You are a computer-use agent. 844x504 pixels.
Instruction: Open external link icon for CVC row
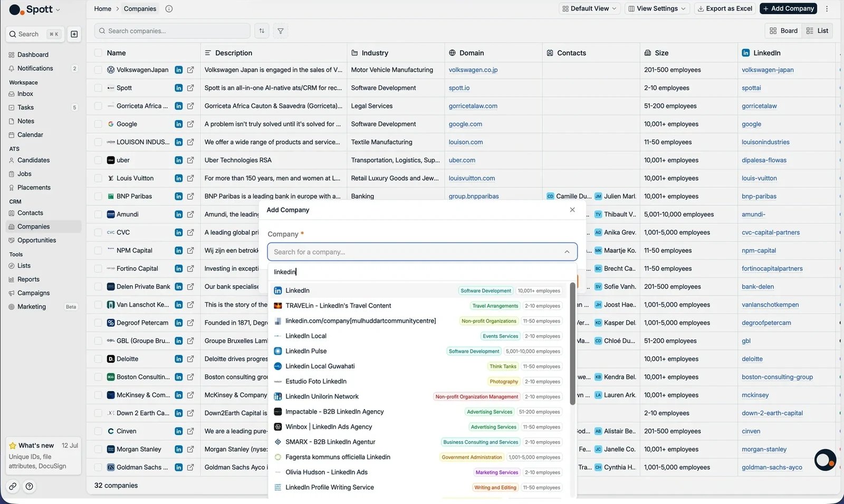(190, 232)
